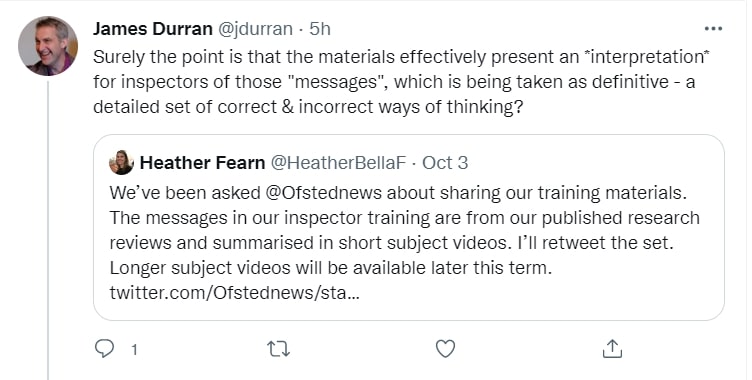752x380 pixels.
Task: Click Heather Fearn's small avatar
Action: [x=121, y=162]
